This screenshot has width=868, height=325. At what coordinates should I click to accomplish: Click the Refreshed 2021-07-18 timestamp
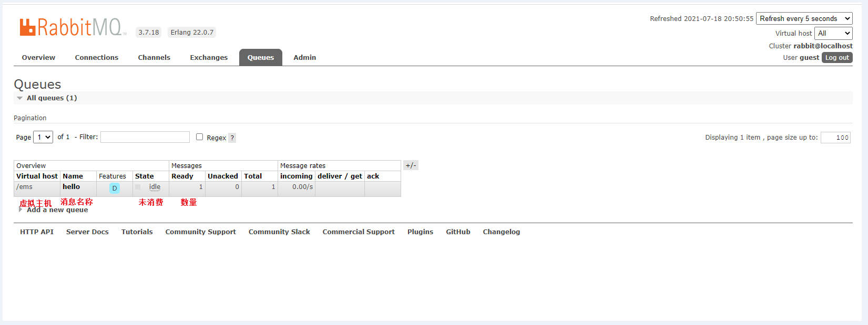click(702, 19)
